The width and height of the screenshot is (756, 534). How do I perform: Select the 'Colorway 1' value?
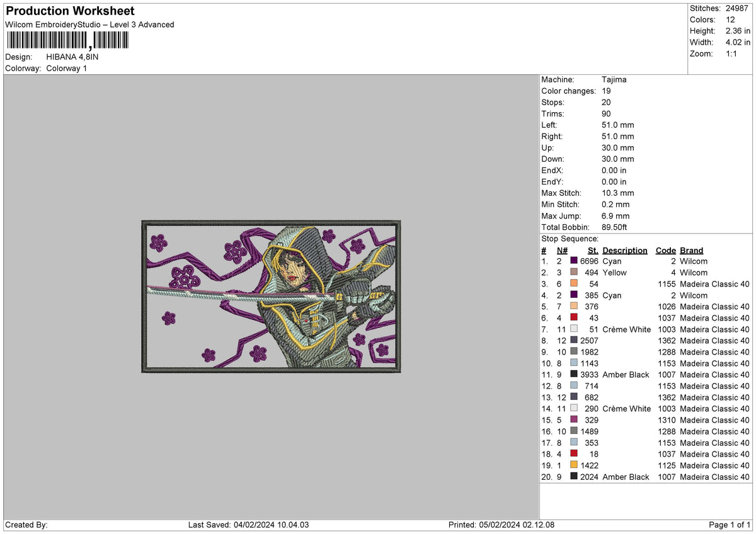tap(67, 68)
